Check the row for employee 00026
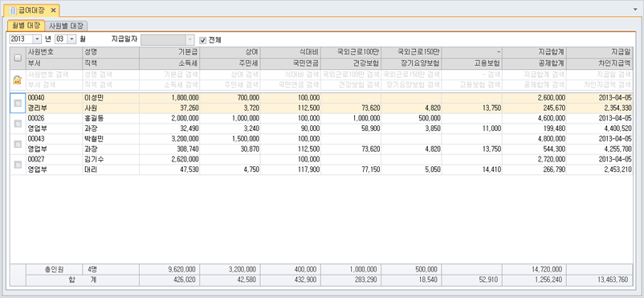 (18, 124)
